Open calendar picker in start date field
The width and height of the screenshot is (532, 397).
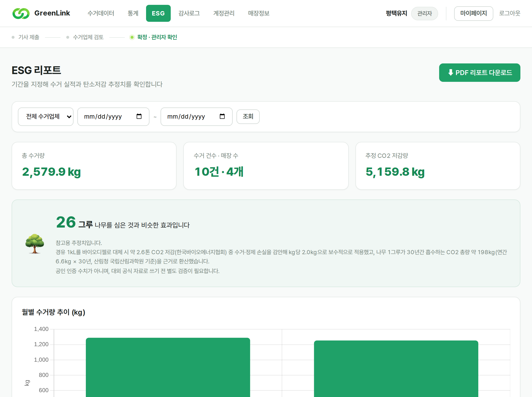139,116
